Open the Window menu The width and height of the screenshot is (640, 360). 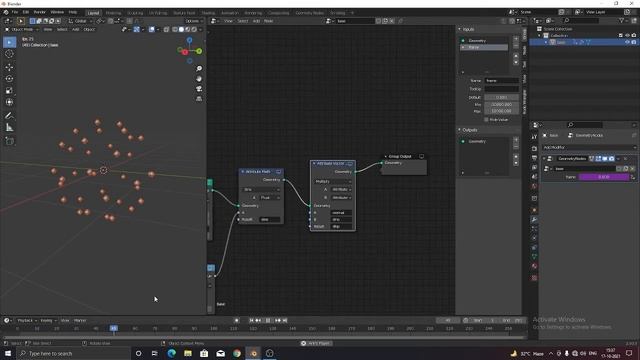pos(57,12)
